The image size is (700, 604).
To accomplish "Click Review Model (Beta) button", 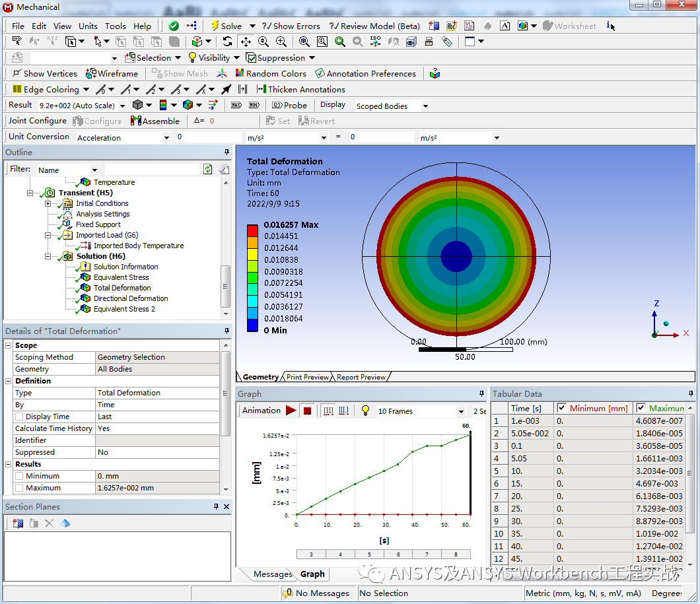I will (374, 26).
